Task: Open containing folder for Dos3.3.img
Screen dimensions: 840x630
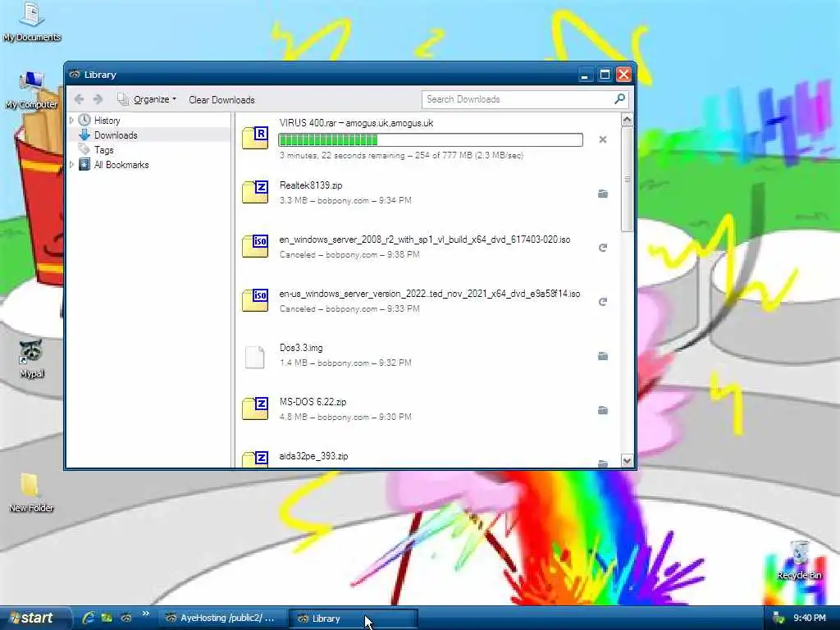Action: click(x=603, y=356)
